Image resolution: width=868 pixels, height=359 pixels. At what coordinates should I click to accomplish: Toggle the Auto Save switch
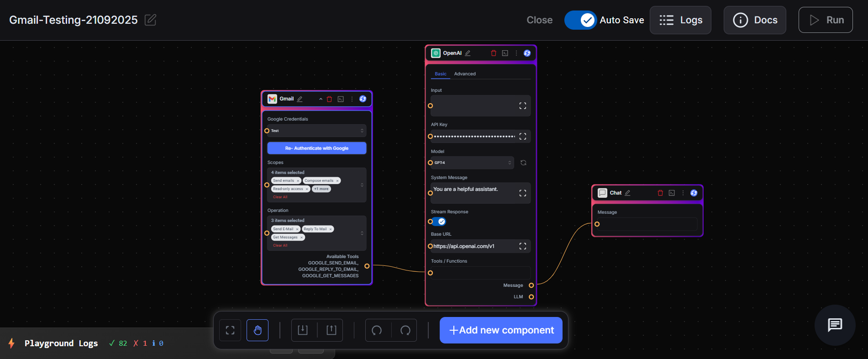point(580,20)
